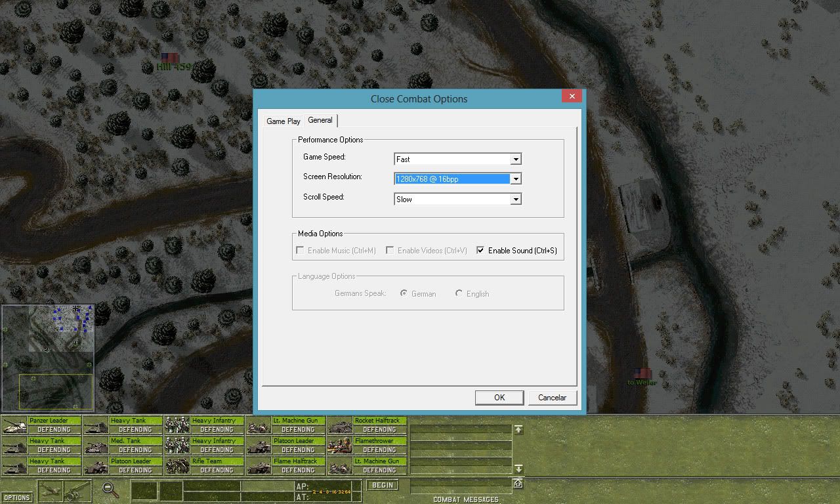Close the Close Combat Options dialog
Viewport: 840px width, 504px height.
pos(572,96)
